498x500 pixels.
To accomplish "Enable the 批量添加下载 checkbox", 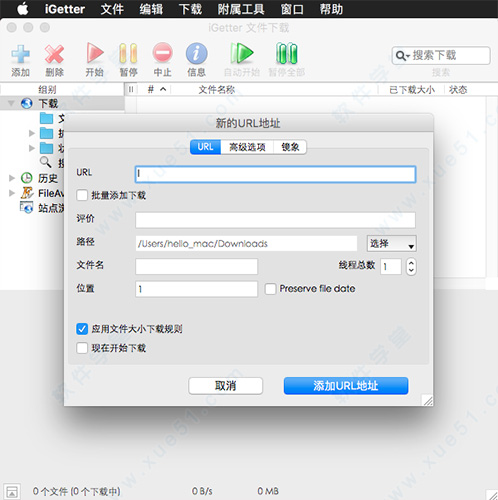I will [82, 195].
